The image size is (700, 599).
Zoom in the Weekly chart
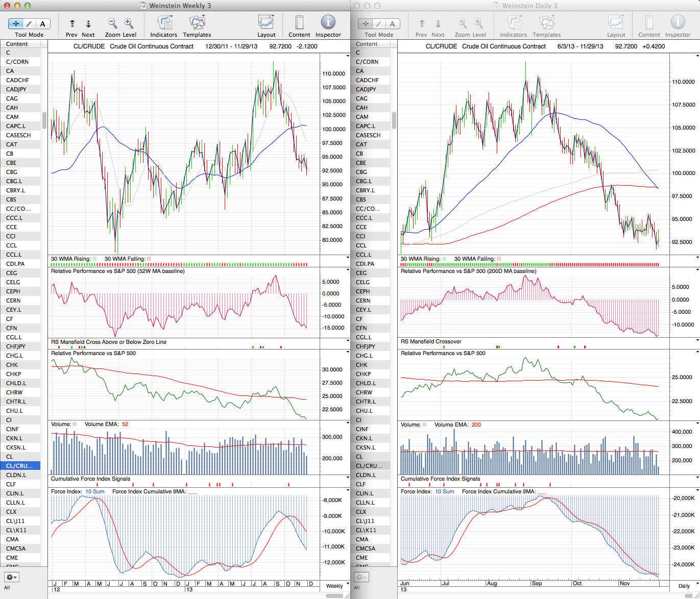pos(129,23)
